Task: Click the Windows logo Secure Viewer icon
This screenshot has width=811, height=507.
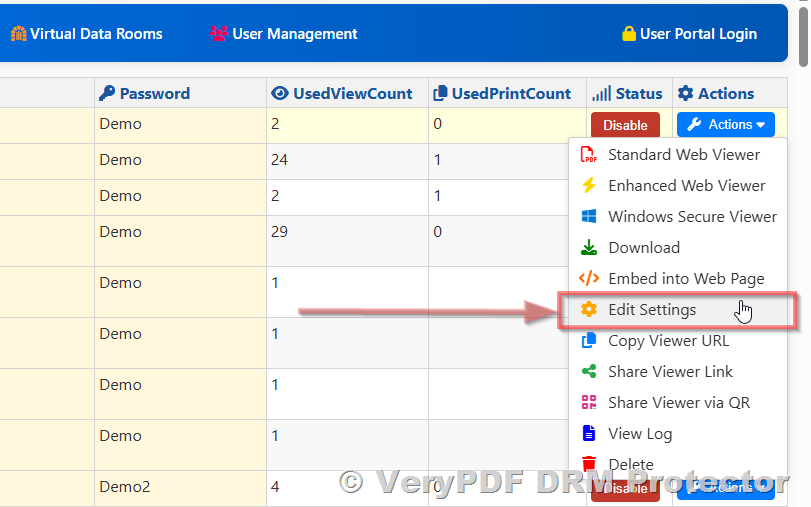Action: pyautogui.click(x=589, y=217)
